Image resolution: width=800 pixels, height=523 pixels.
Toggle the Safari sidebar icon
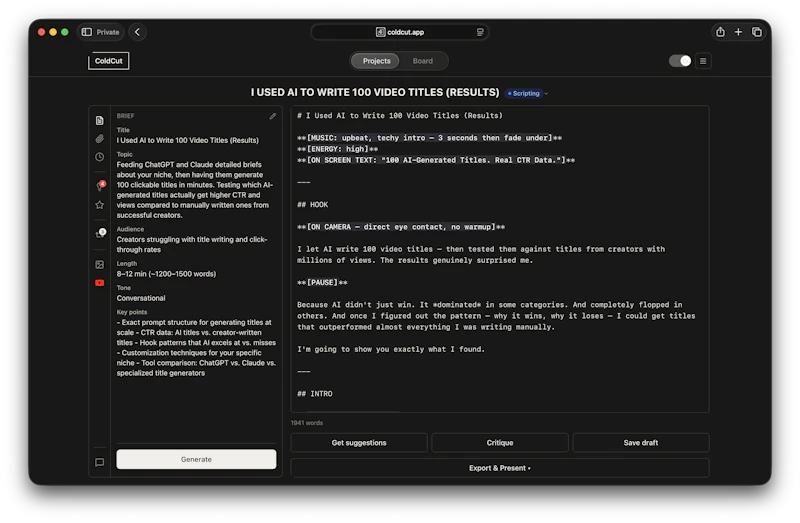click(x=87, y=32)
